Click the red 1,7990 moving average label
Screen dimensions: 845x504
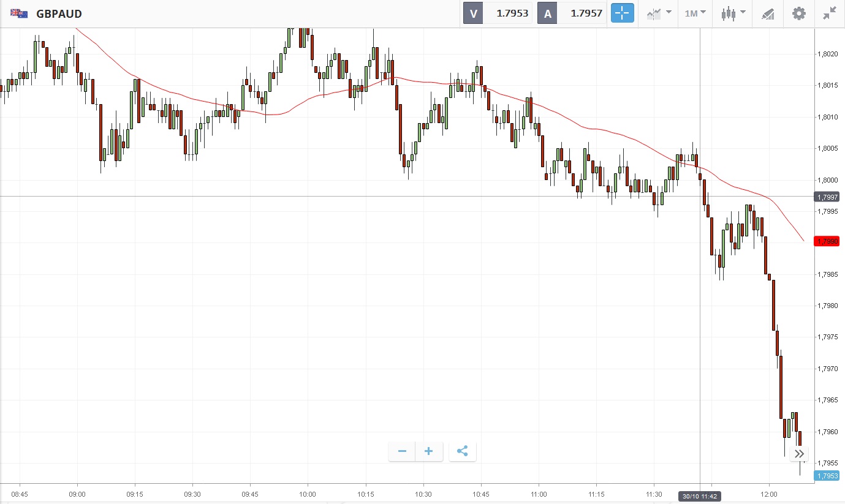point(826,241)
